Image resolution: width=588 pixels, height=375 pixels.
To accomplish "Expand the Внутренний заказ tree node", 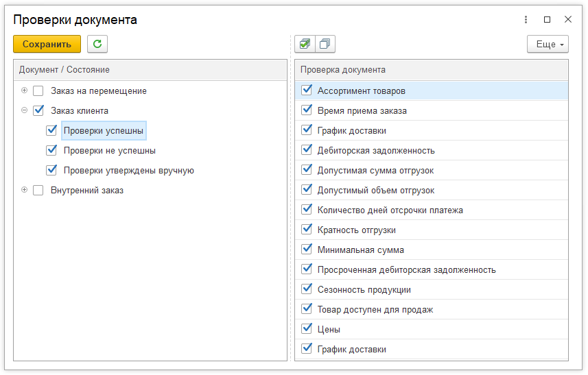I will coord(25,190).
